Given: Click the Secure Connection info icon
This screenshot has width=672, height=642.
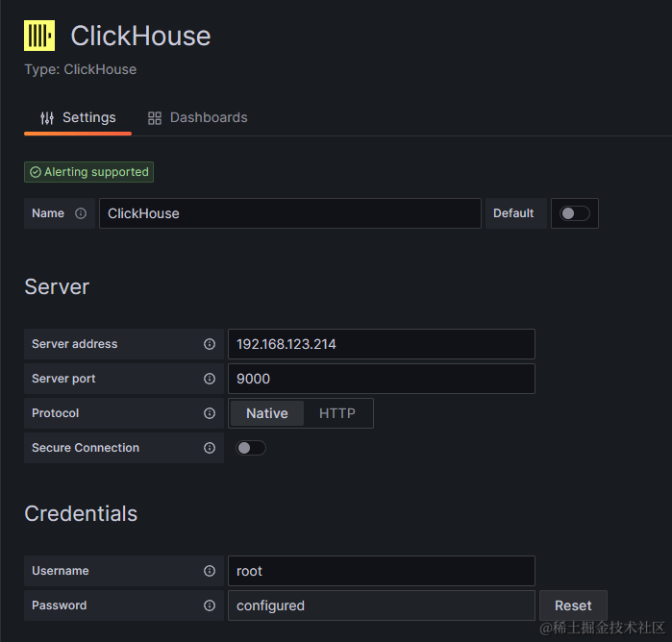Looking at the screenshot, I should pos(210,448).
